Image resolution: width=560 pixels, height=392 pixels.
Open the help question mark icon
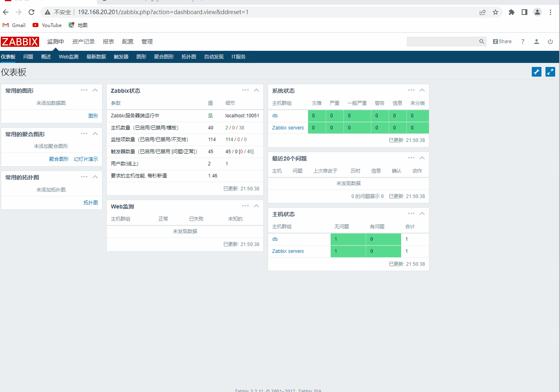[x=523, y=42]
